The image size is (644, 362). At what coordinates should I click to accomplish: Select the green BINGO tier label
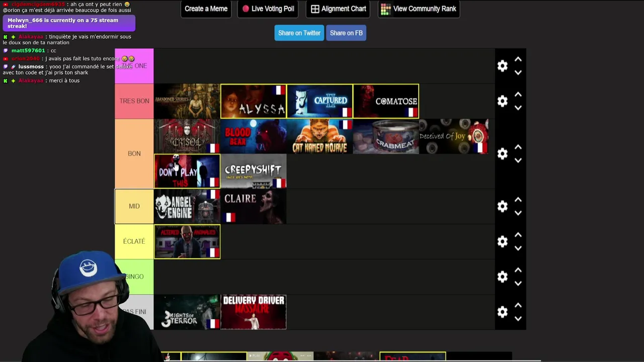tap(134, 277)
